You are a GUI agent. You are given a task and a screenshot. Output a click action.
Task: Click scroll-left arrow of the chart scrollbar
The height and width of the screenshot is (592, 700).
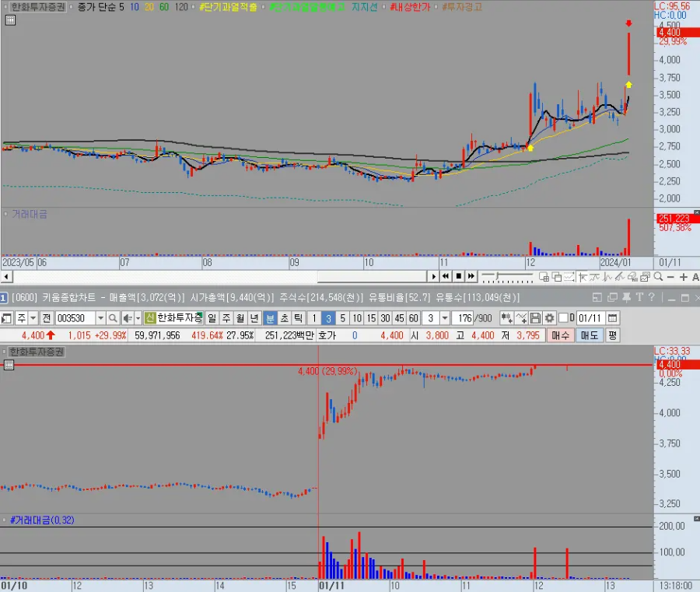(x=6, y=277)
